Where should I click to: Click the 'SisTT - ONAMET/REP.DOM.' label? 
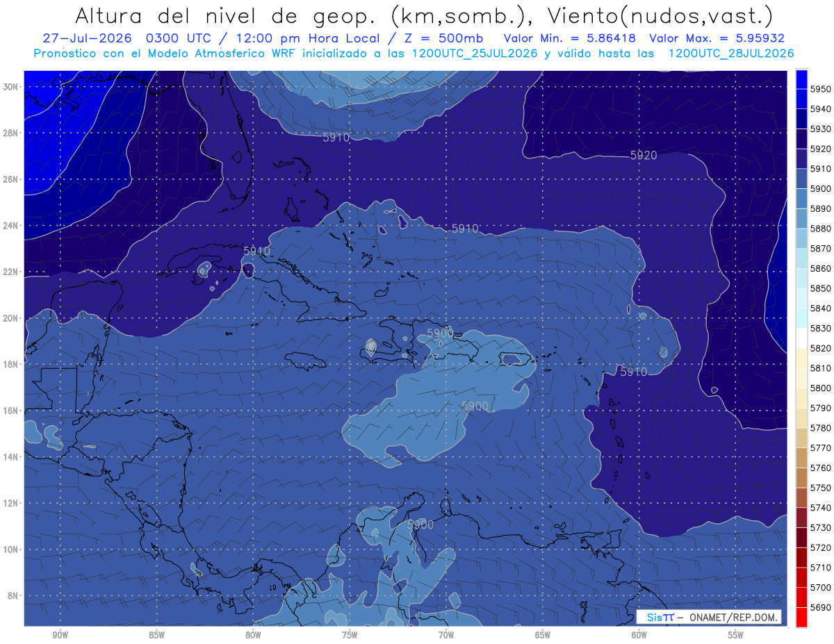708,617
